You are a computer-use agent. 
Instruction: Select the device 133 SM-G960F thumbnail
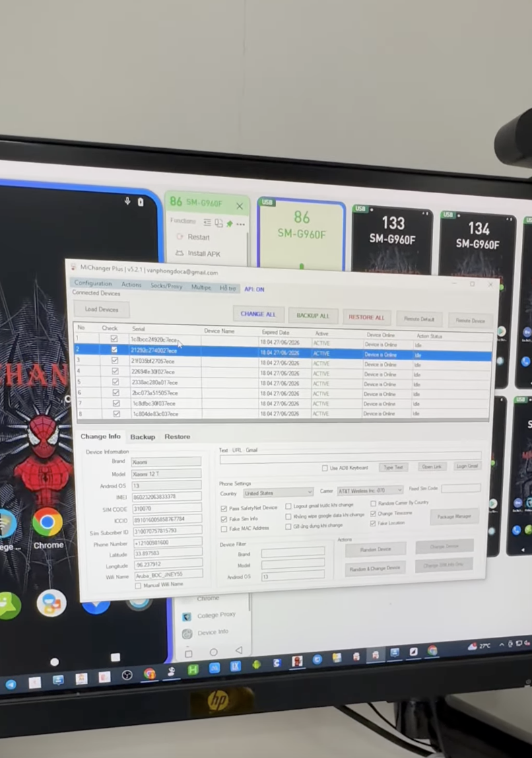392,239
